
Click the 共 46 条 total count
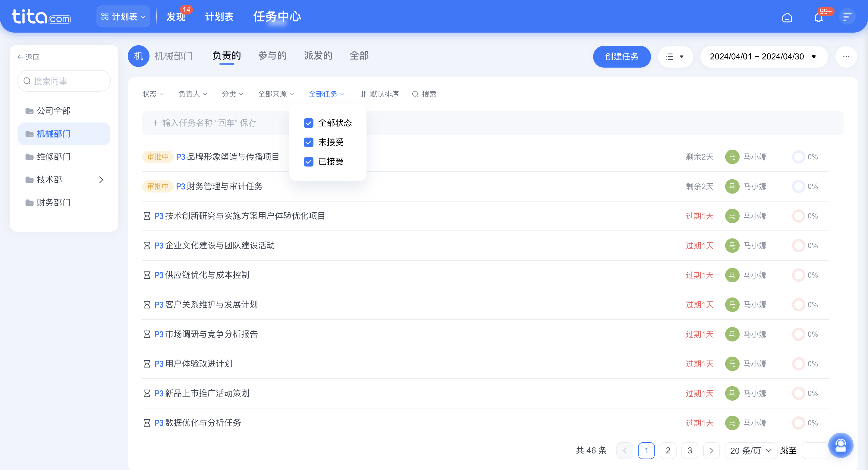591,450
